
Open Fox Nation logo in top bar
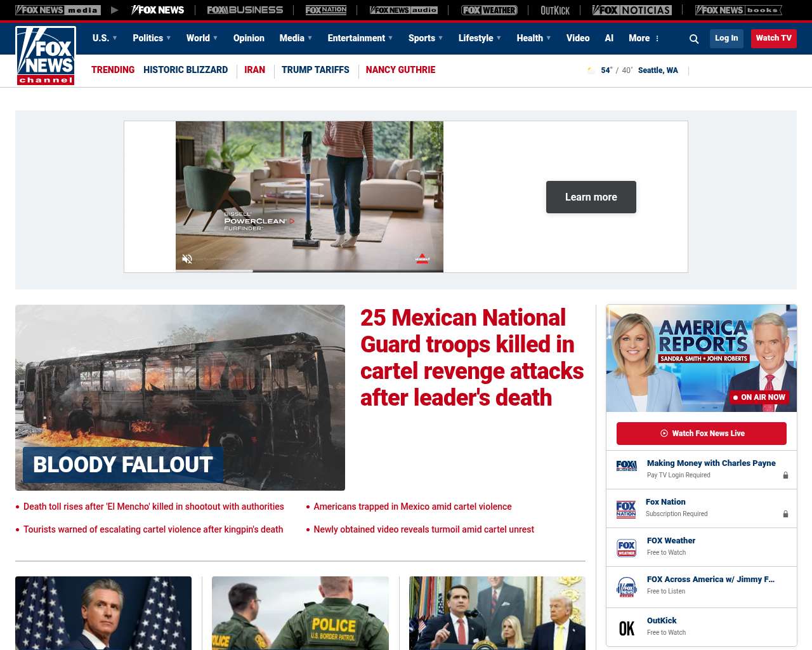point(326,10)
